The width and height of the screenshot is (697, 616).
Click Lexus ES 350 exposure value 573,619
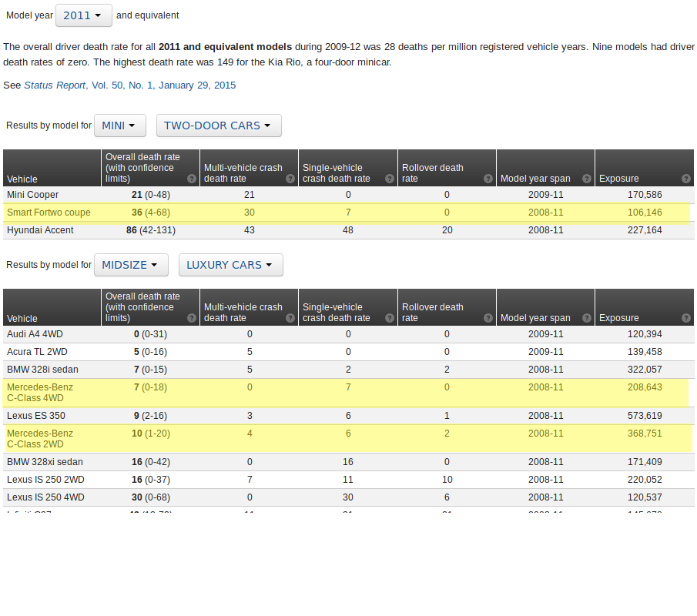pos(645,416)
